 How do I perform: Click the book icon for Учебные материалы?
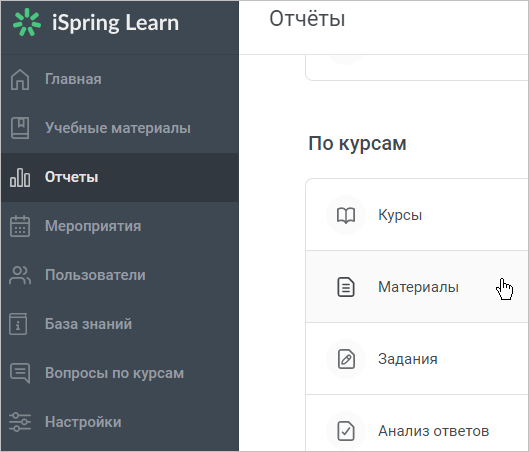(20, 128)
